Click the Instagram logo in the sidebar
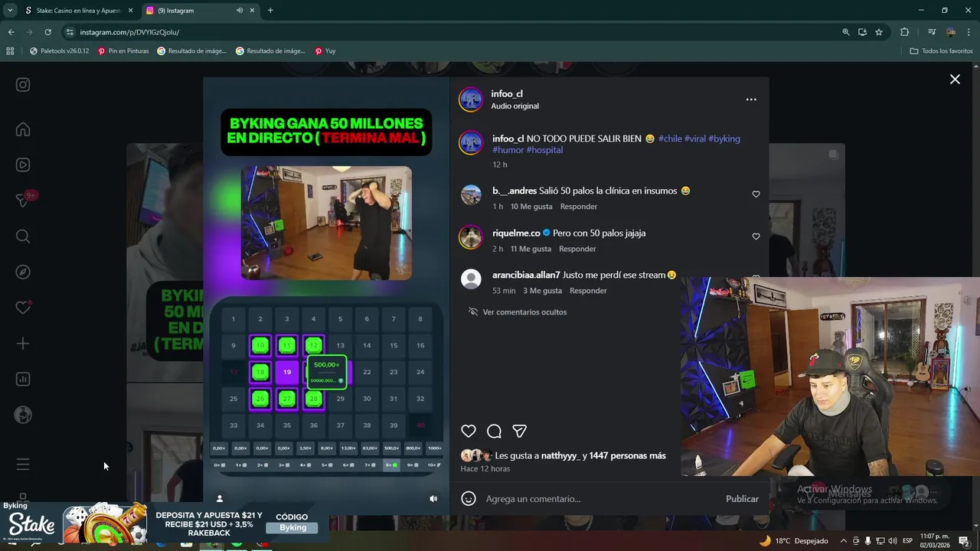Screen dimensions: 980x551 23,85
